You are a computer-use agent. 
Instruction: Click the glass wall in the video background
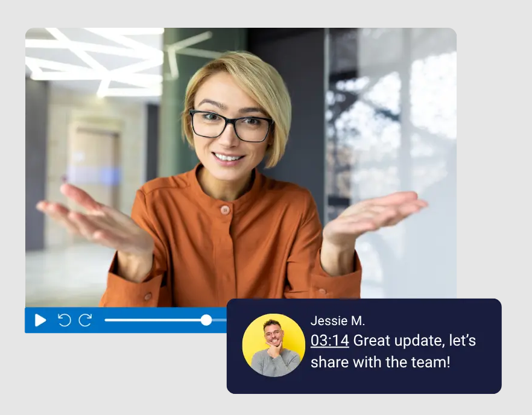pyautogui.click(x=398, y=121)
